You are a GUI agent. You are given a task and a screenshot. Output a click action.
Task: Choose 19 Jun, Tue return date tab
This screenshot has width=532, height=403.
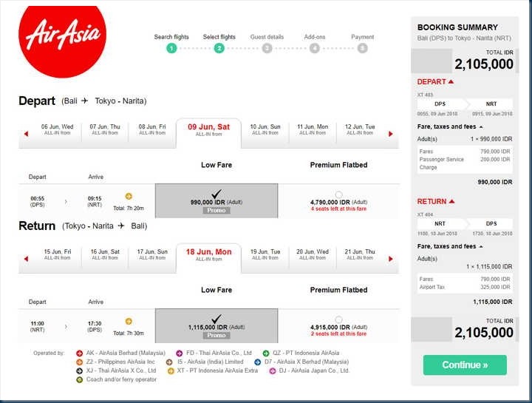(265, 255)
